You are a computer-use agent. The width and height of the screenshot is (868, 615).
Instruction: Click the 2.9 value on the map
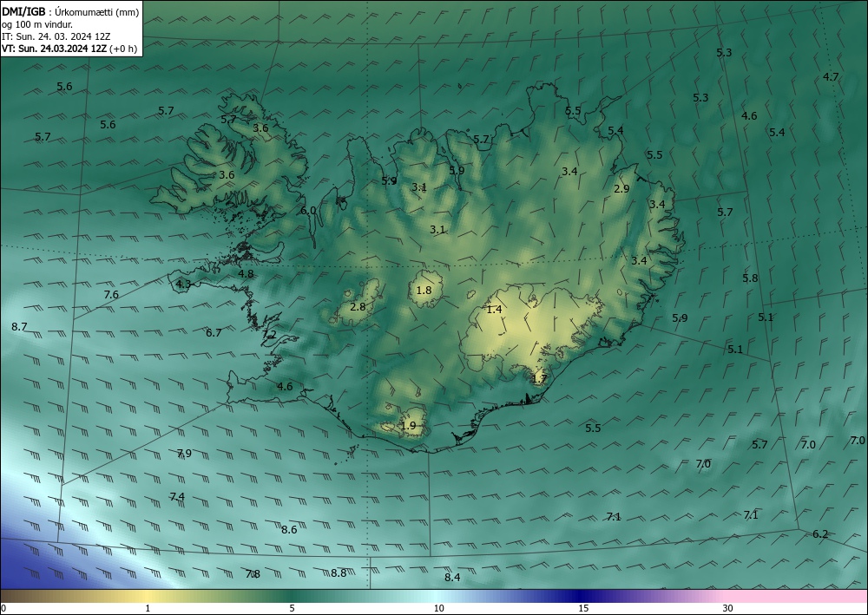(621, 188)
